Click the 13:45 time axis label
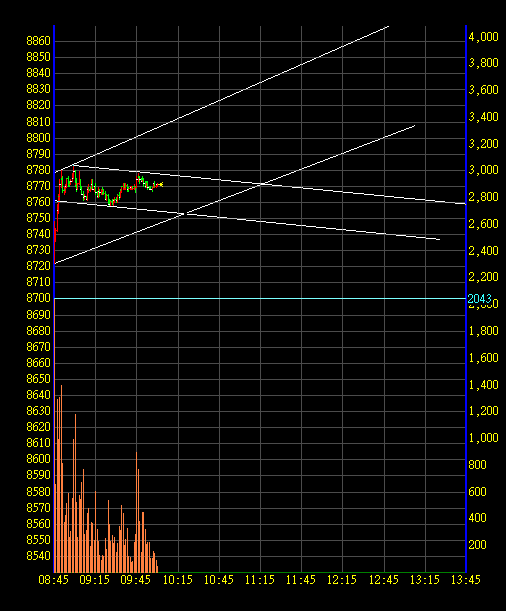The image size is (506, 611). 465,580
